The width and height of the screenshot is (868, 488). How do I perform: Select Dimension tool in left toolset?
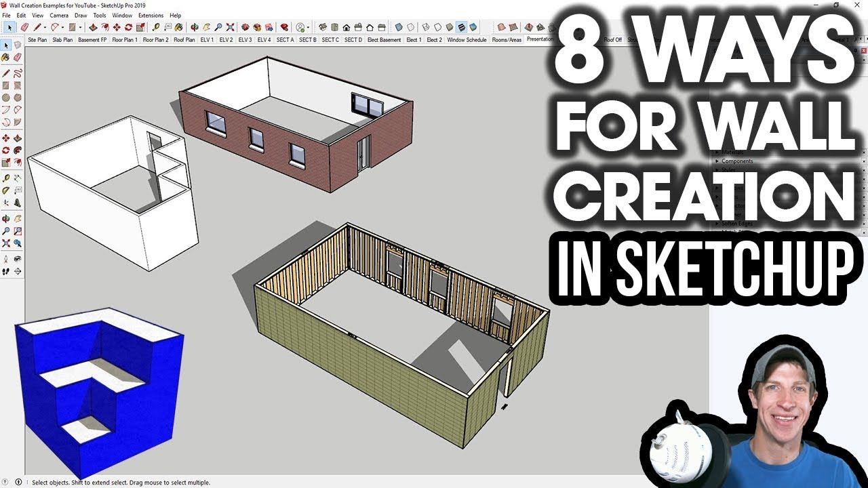tap(18, 178)
